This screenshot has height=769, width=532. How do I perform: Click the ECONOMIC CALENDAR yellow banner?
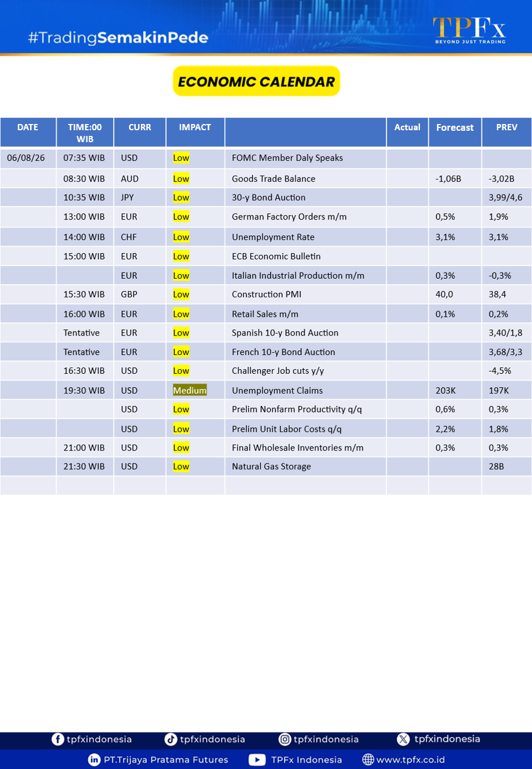tap(256, 81)
